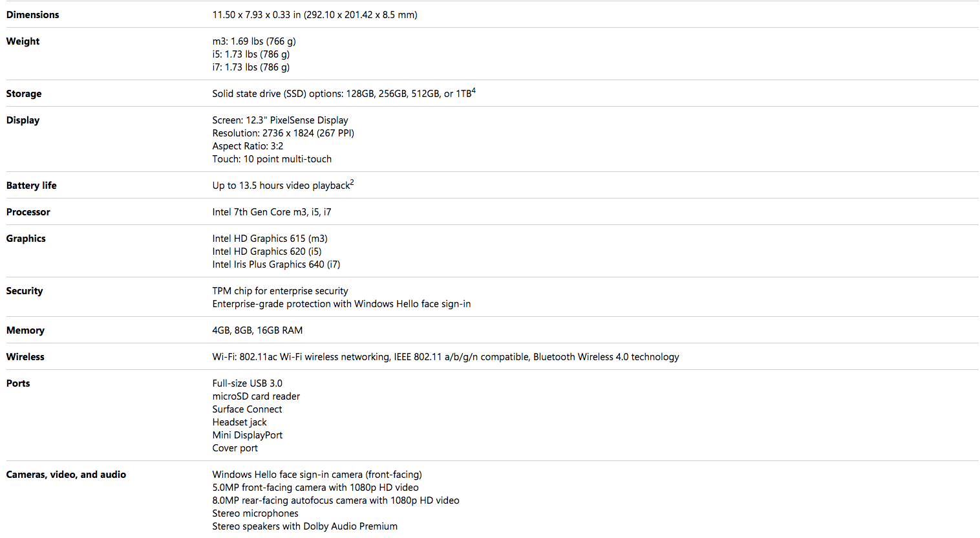The width and height of the screenshot is (980, 538).
Task: Click the Processor row heading
Action: 28,212
